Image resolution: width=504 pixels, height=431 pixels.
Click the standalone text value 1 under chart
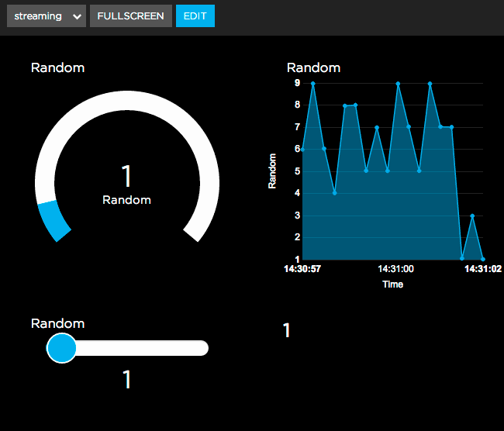(286, 331)
